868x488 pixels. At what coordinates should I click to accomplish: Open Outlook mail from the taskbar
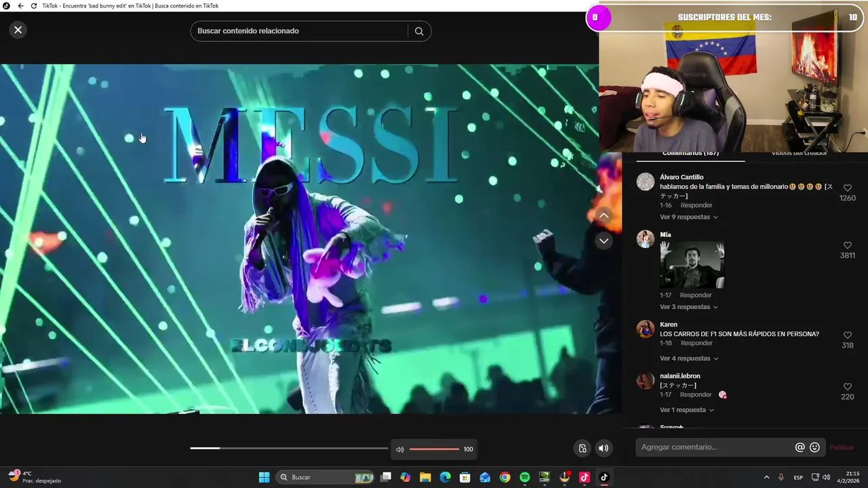(485, 477)
